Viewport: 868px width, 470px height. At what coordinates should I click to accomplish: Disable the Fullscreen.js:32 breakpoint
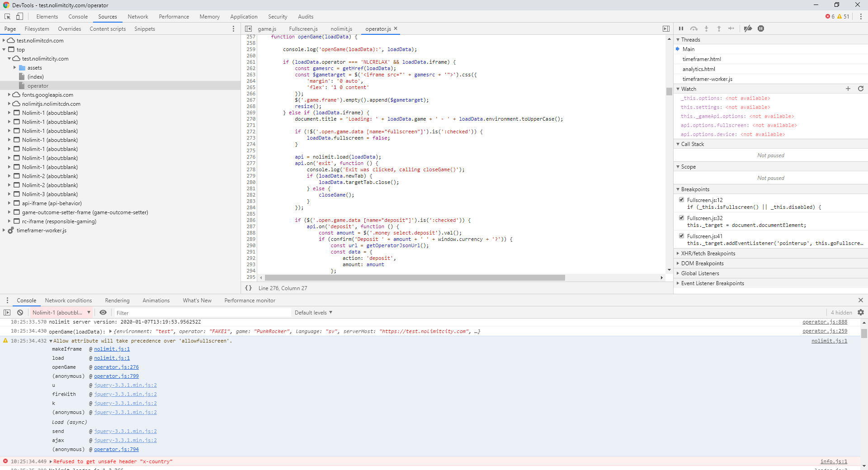click(681, 217)
